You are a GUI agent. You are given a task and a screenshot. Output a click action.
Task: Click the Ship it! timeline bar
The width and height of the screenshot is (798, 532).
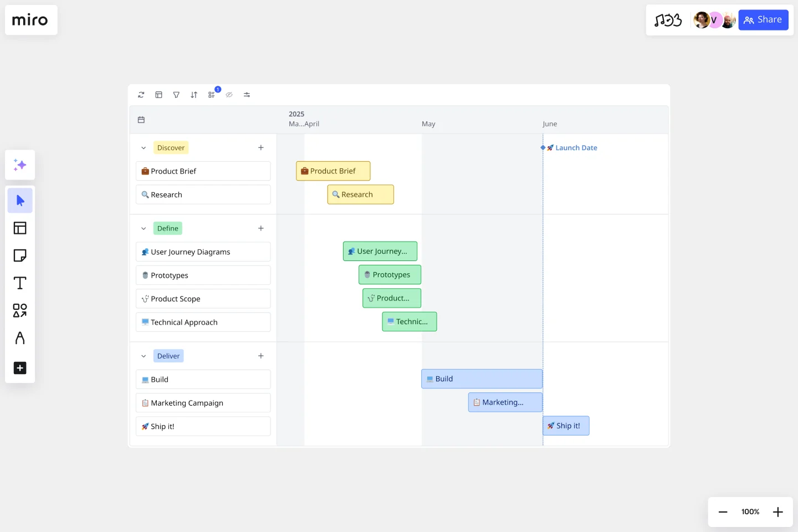click(566, 426)
